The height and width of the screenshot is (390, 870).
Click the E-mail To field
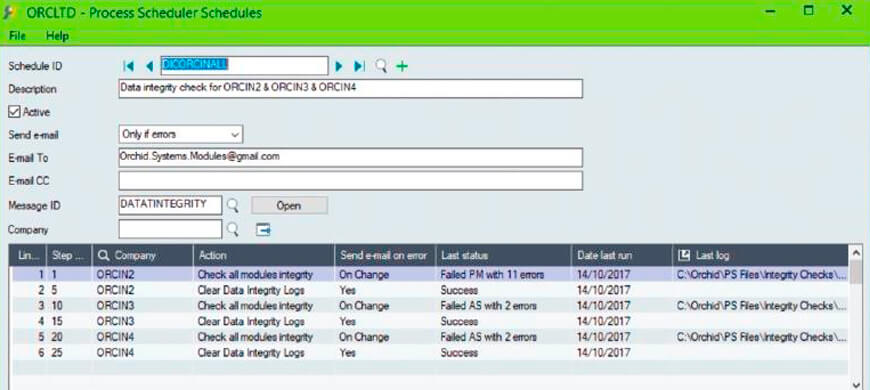(x=351, y=157)
